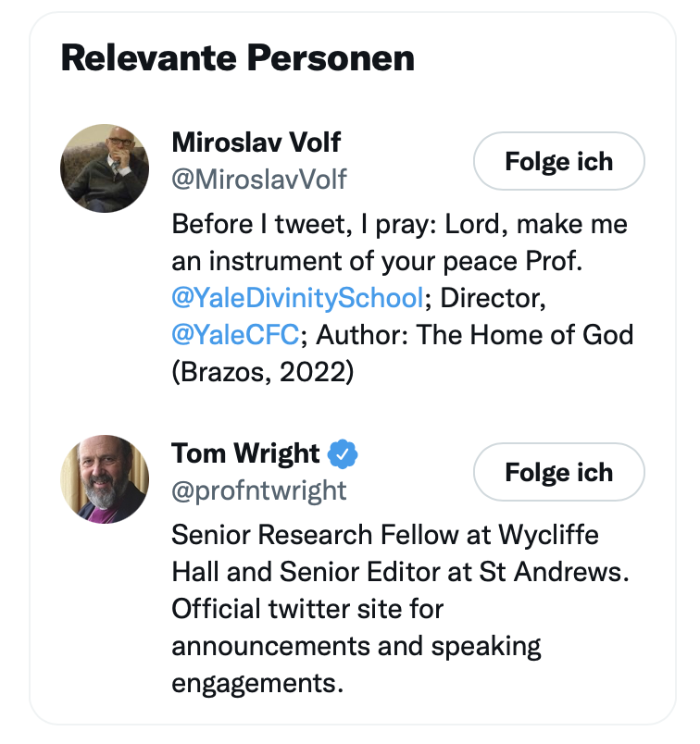The height and width of the screenshot is (744, 700).
Task: Open the @YaleDivinitySchool mention link
Action: [297, 298]
